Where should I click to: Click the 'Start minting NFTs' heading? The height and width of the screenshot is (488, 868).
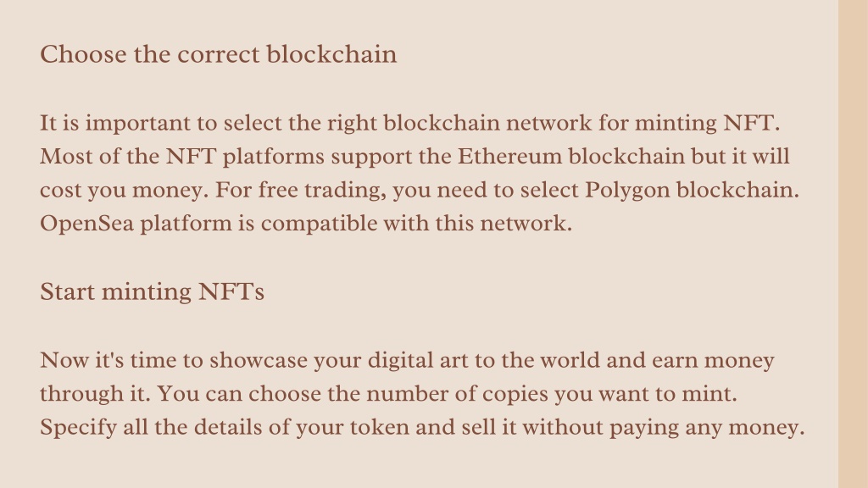[x=152, y=291]
